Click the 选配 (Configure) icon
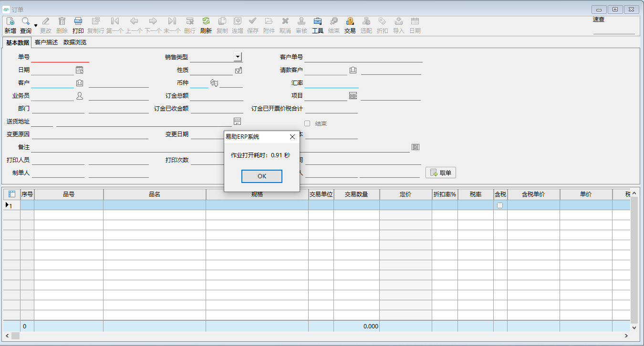 [x=366, y=21]
